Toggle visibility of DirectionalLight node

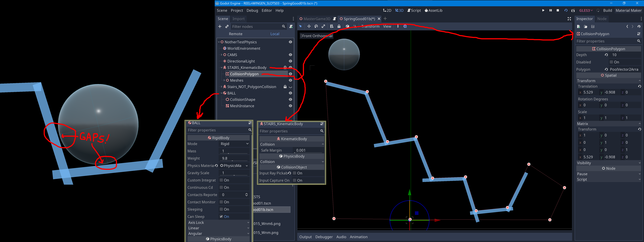(290, 61)
